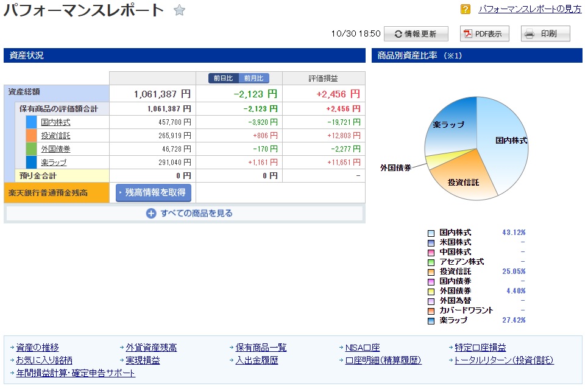588x389 pixels.
Task: Open the 保有商品一覧 link
Action: tap(261, 348)
